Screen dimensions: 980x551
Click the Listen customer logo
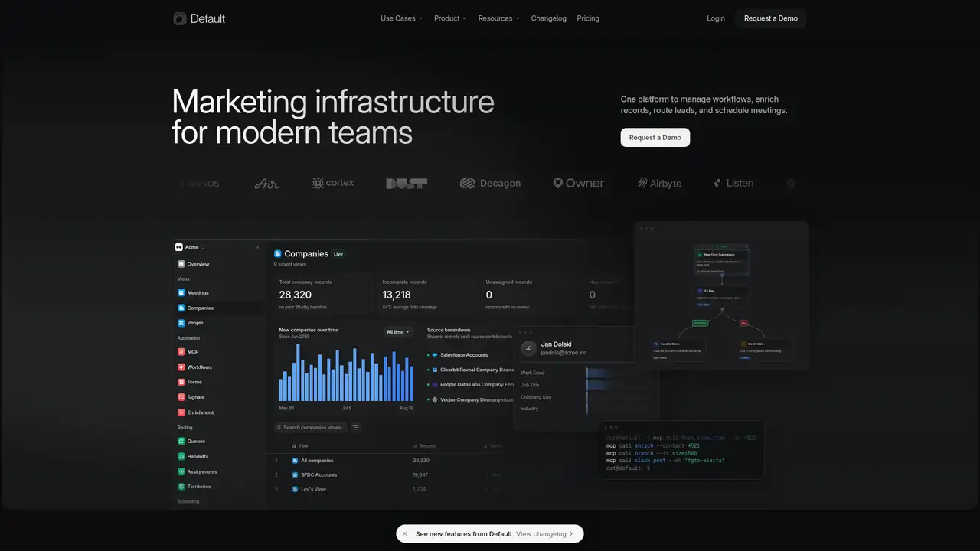click(x=733, y=183)
